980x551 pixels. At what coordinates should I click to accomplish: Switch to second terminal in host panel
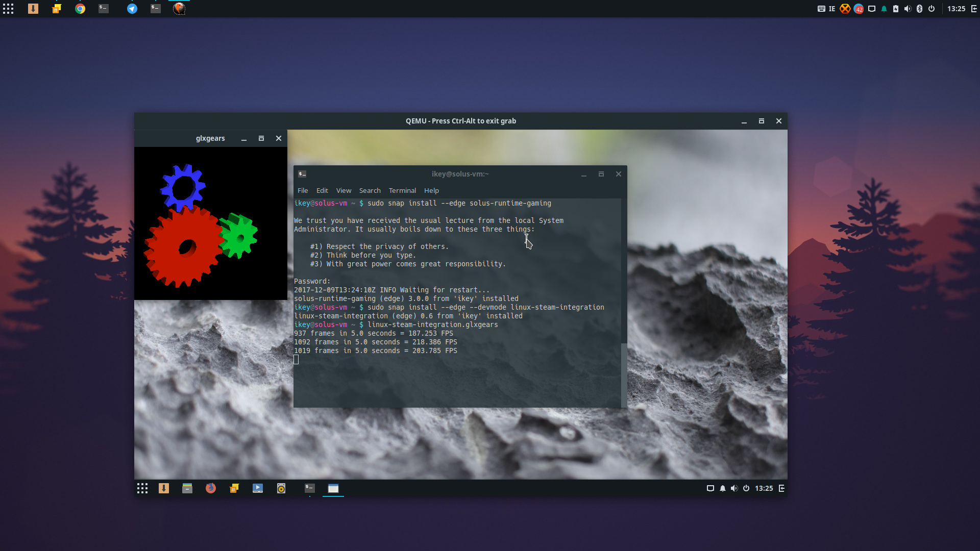(156, 9)
